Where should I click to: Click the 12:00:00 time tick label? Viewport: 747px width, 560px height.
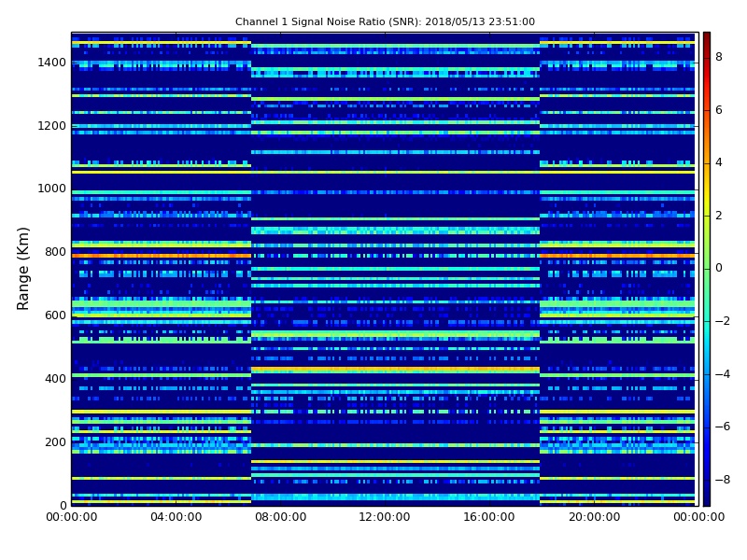[385, 517]
